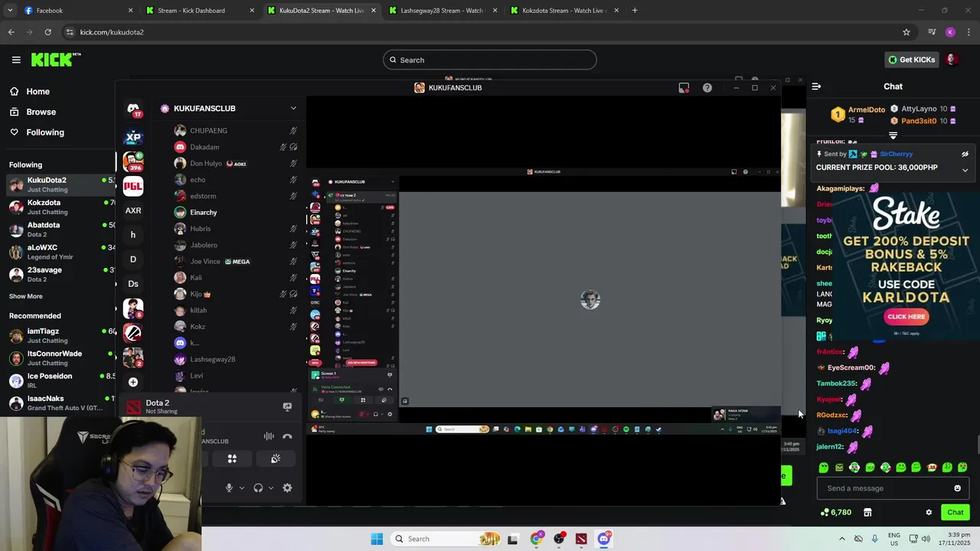The height and width of the screenshot is (551, 980).
Task: Expand KUKUFANSCLUB server dropdown menu
Action: pyautogui.click(x=293, y=109)
